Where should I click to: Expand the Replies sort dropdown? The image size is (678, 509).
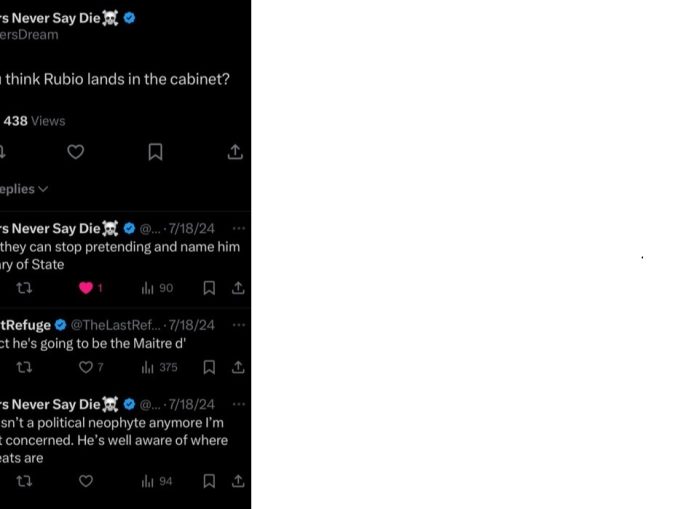tap(24, 189)
